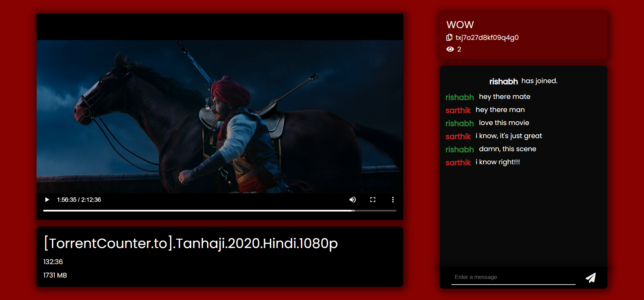Play the paused Tanhaji video
Screen dimensions: 644x300
point(47,200)
